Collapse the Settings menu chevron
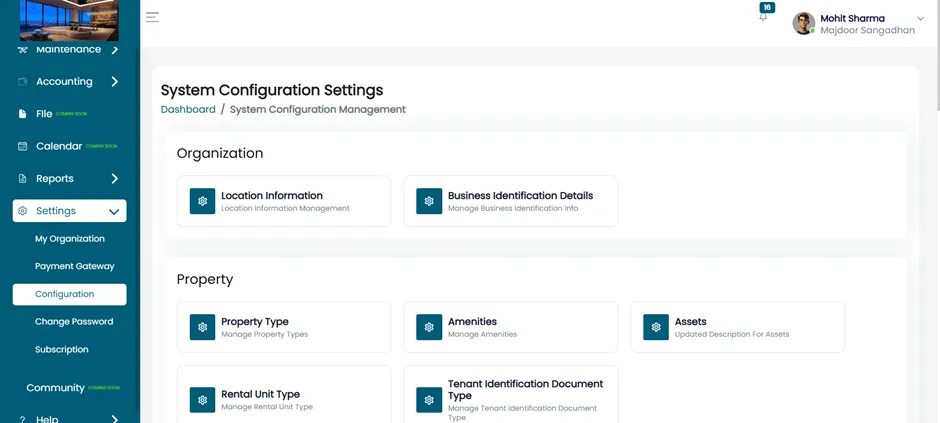The width and height of the screenshot is (940, 423). pyautogui.click(x=114, y=212)
